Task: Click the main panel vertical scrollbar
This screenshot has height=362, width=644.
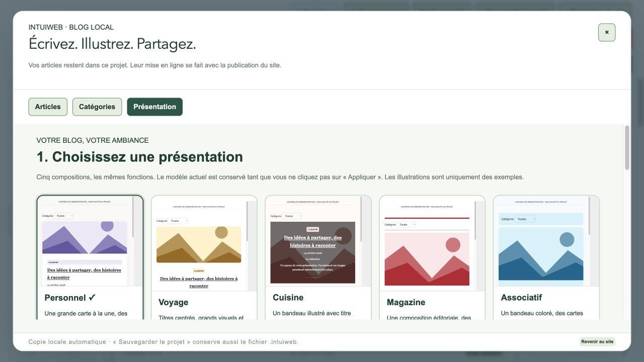Action: point(627,148)
